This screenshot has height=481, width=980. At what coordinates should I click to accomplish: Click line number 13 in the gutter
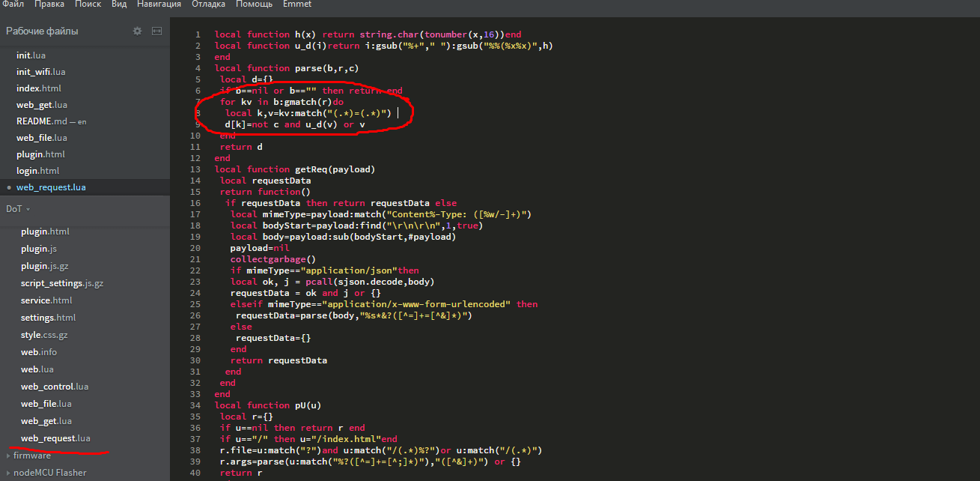click(x=195, y=169)
